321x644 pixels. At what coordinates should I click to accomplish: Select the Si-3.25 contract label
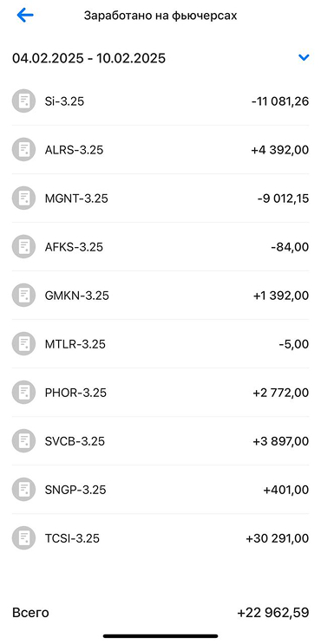point(64,101)
